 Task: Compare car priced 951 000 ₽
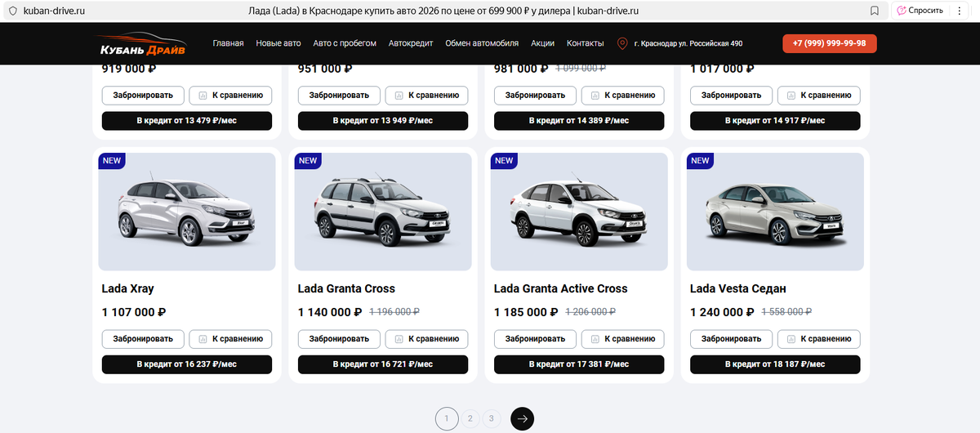pos(426,95)
